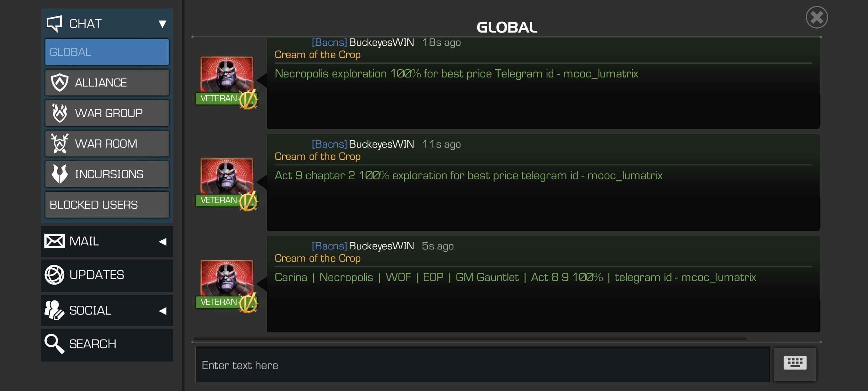Click the [Bacns] tag on 11s message
The height and width of the screenshot is (391, 868).
pos(329,144)
